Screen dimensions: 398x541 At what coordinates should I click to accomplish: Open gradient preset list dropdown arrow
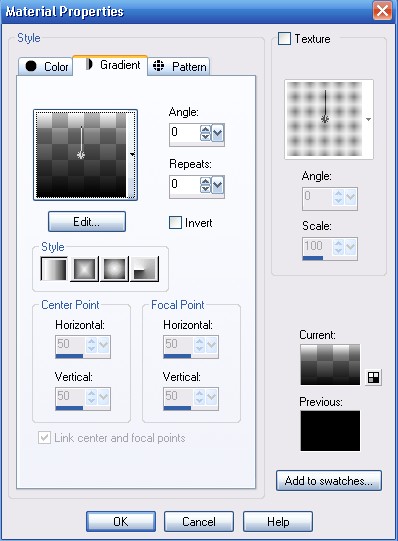click(x=132, y=155)
